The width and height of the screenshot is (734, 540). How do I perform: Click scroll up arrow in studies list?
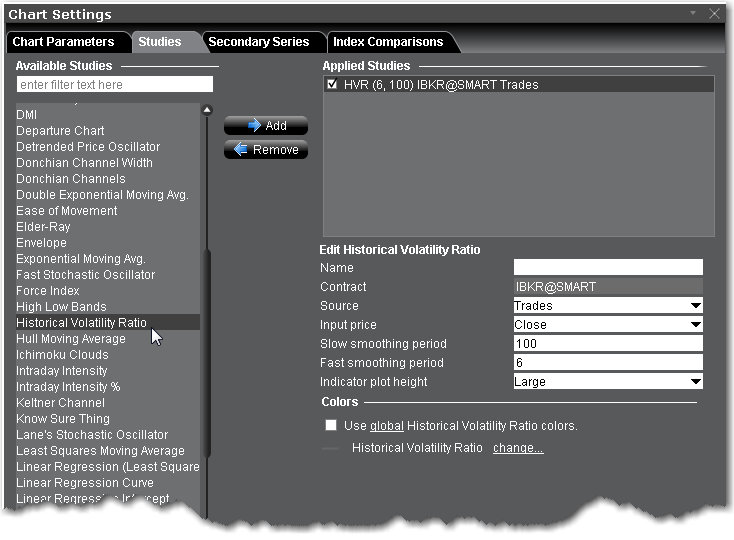(207, 111)
